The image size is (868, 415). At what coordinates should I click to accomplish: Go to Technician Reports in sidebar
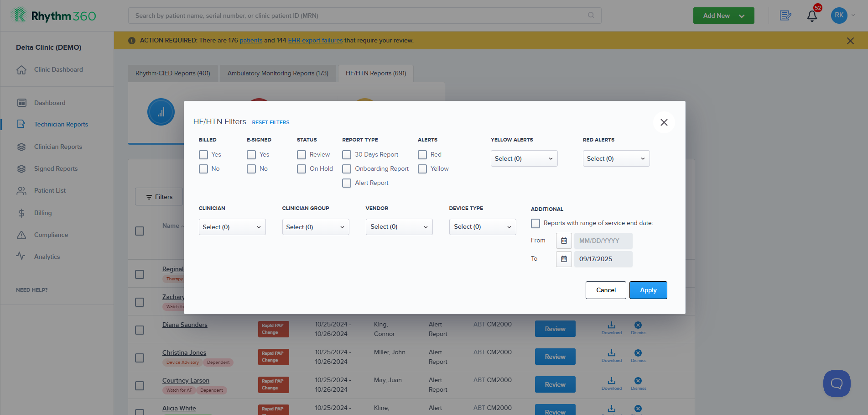point(61,124)
